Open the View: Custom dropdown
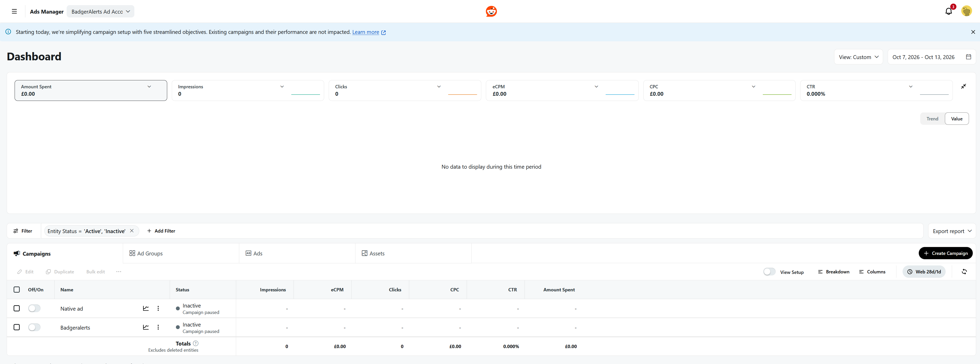The height and width of the screenshot is (364, 980). pyautogui.click(x=858, y=57)
